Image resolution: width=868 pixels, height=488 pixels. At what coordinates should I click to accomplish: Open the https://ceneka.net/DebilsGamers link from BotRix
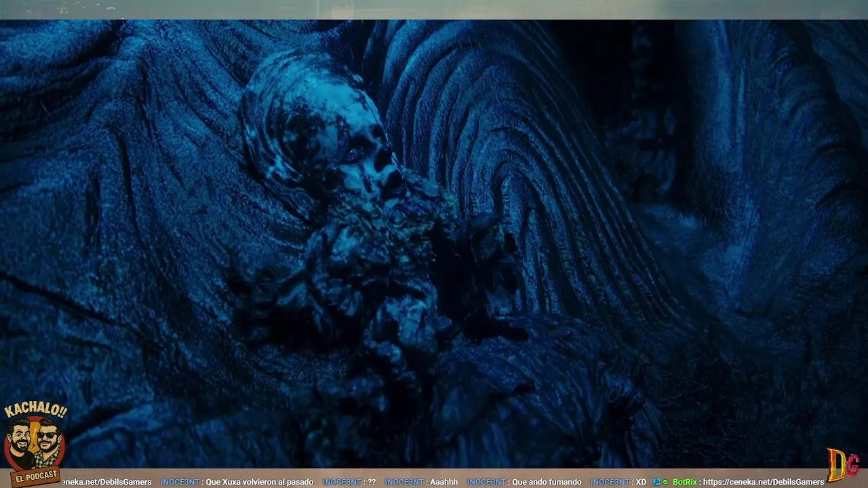coord(764,482)
